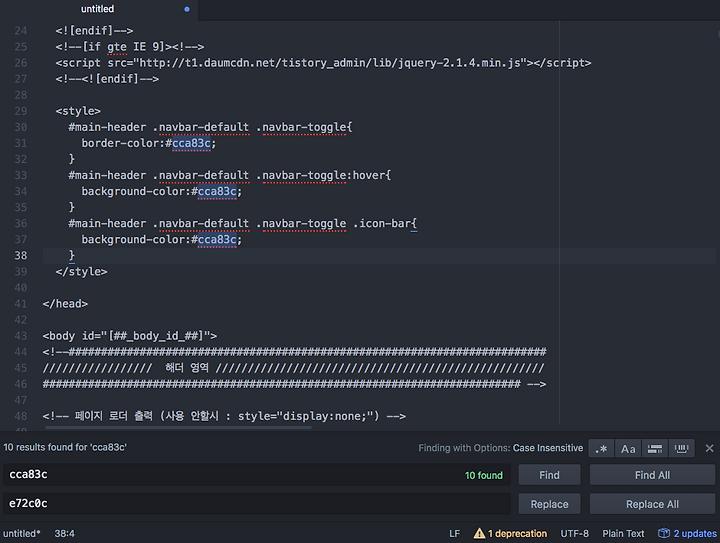This screenshot has height=543, width=720.
Task: Click the </style> tag on line 39
Action: (81, 272)
